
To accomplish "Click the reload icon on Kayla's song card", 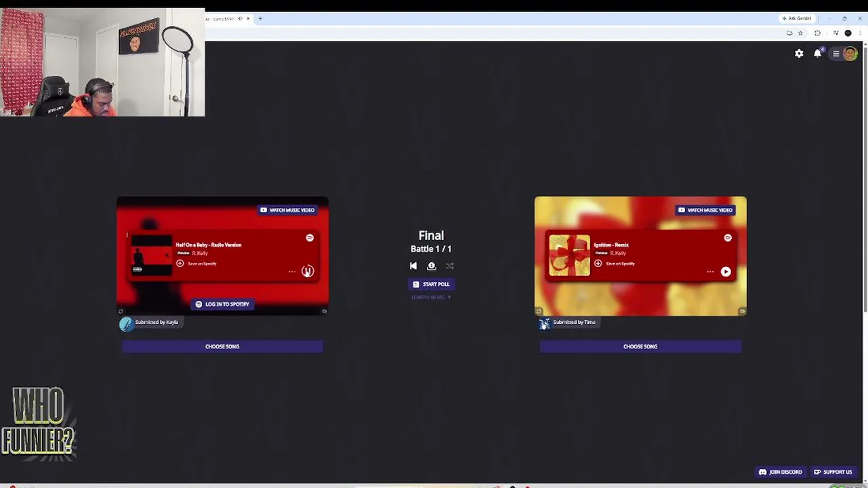I will (x=121, y=312).
